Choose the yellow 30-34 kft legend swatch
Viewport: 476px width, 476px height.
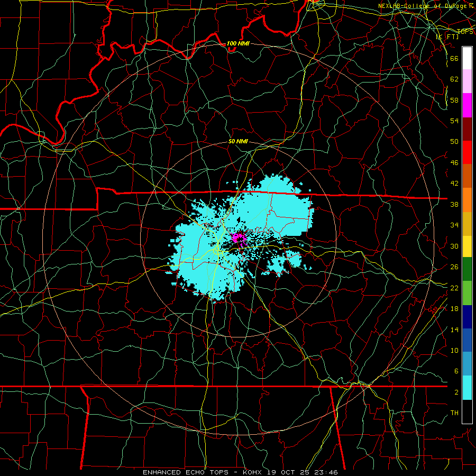467,246
